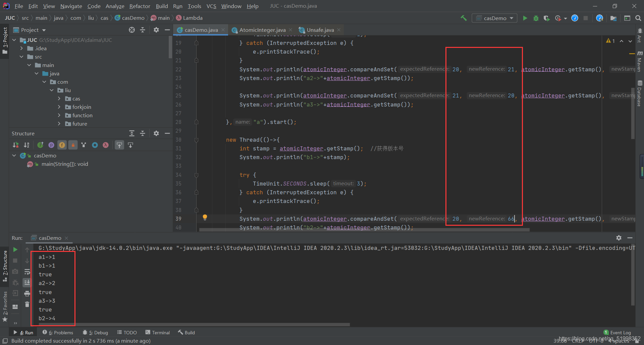
Task: Clear all output with trash icon
Action: pyautogui.click(x=27, y=304)
